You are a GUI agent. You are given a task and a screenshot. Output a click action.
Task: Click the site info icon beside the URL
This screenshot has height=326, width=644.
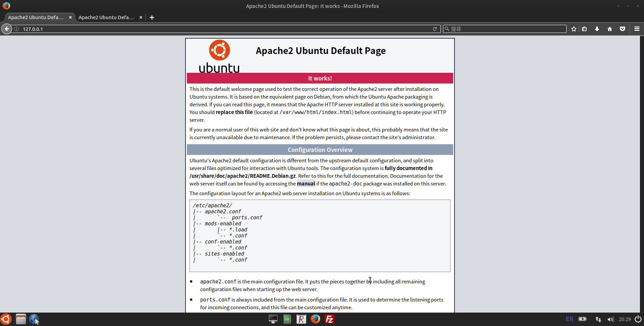pos(16,29)
